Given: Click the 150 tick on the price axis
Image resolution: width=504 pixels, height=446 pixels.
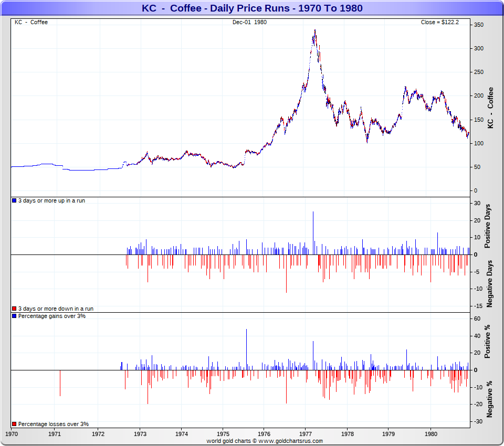Looking at the screenshot, I should click(x=479, y=120).
